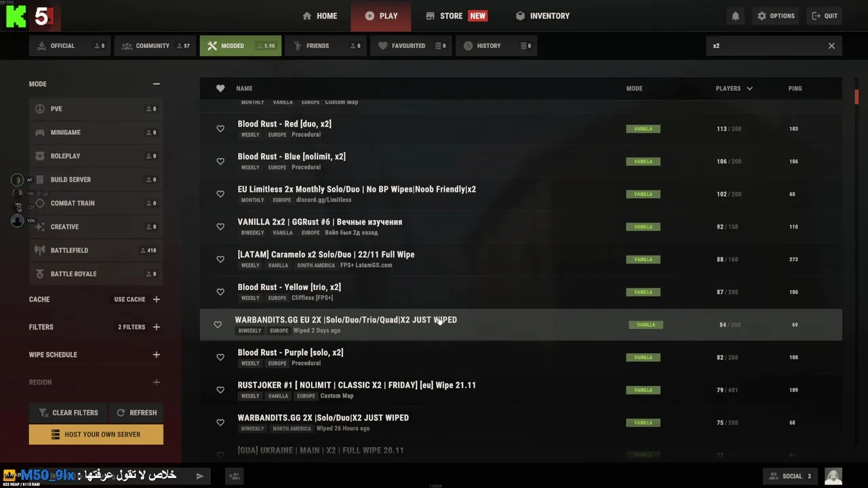Select the Creative mode filter
The width and height of the screenshot is (868, 488).
pos(96,226)
